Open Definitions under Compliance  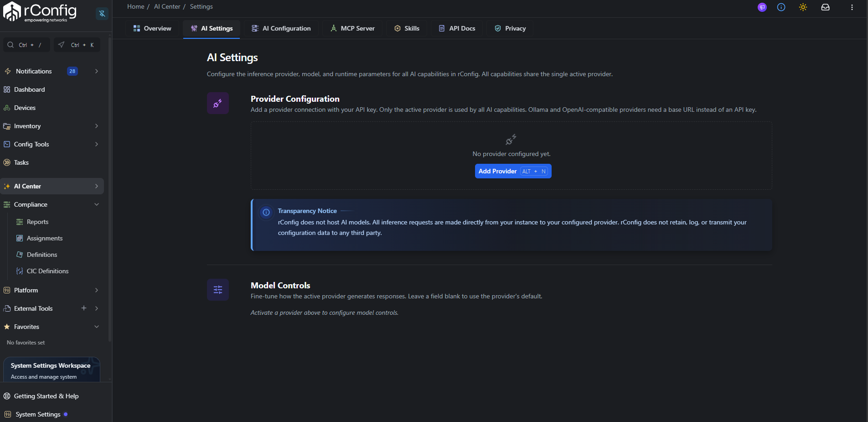42,255
